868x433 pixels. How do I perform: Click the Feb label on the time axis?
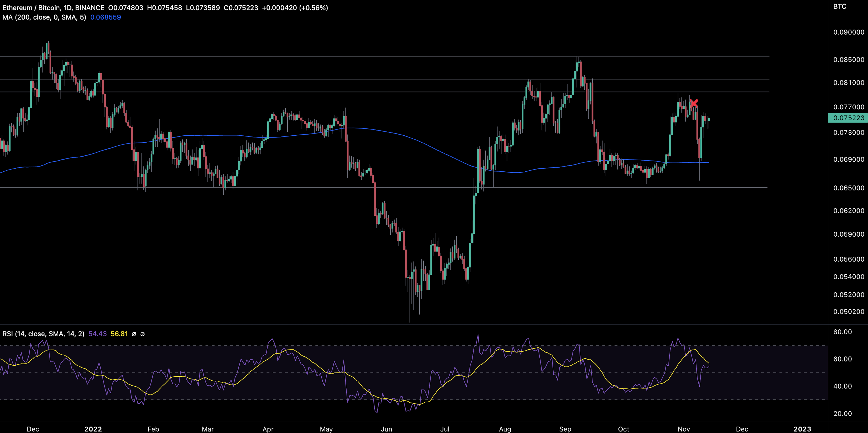[x=153, y=429]
